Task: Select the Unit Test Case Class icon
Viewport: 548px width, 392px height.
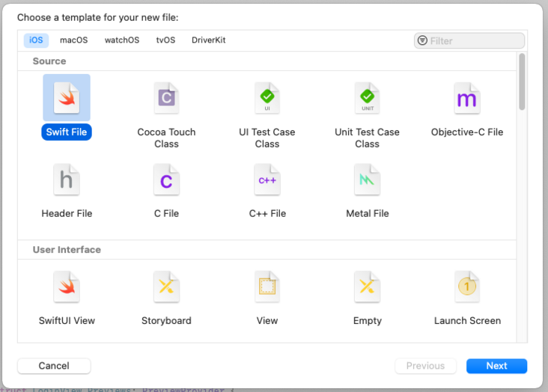Action: (x=367, y=98)
